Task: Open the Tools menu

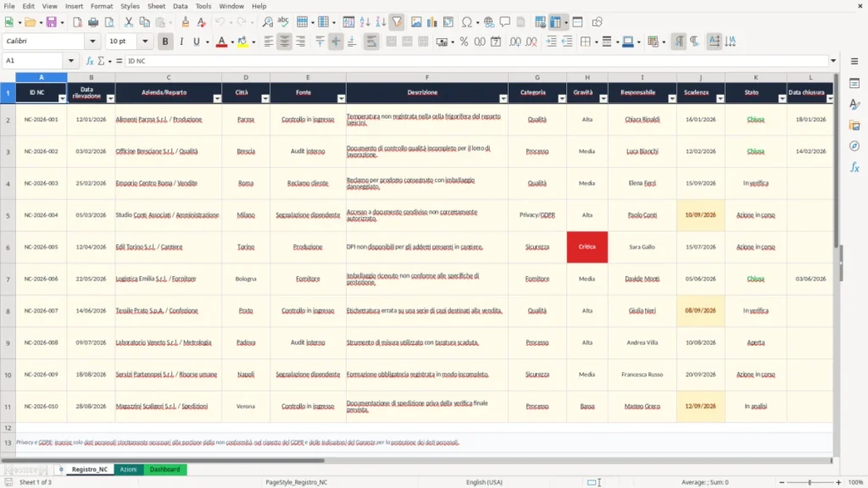Action: (203, 6)
